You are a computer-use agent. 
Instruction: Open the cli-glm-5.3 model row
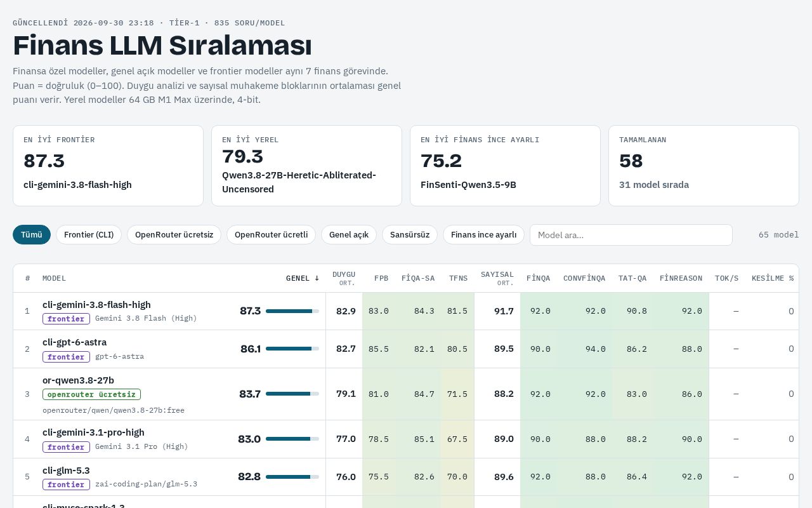[x=406, y=477]
